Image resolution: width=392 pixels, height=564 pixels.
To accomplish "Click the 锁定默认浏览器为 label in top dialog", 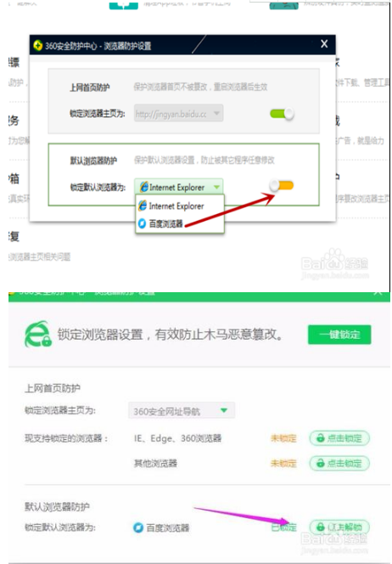I will coord(98,188).
